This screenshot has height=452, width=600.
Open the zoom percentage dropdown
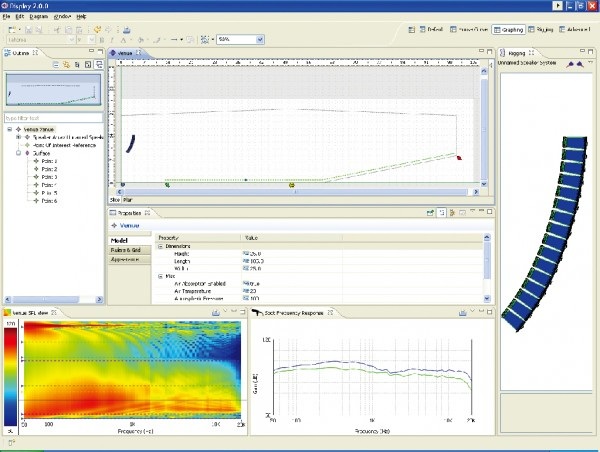pyautogui.click(x=259, y=40)
